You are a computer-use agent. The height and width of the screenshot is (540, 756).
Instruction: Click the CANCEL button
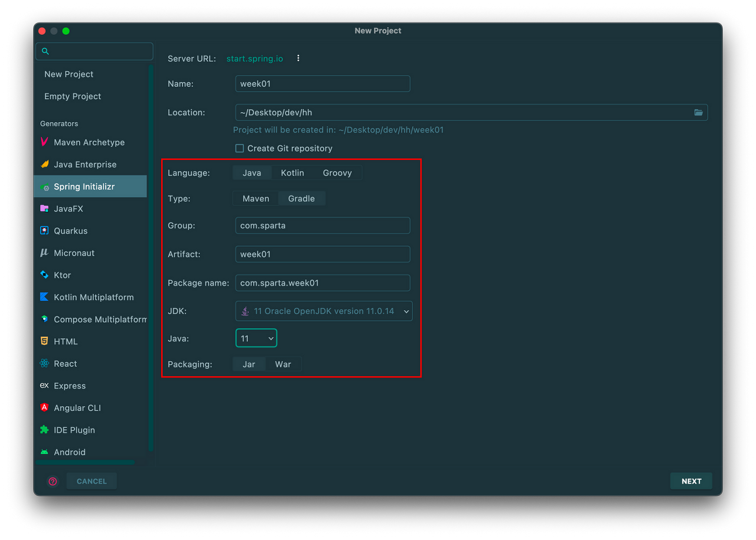[x=92, y=481]
